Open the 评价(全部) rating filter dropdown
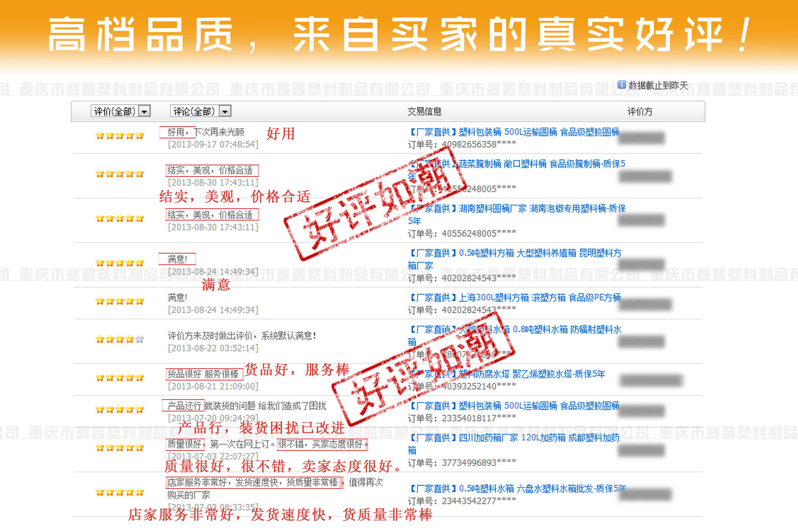Image resolution: width=798 pixels, height=532 pixels. 144,111
